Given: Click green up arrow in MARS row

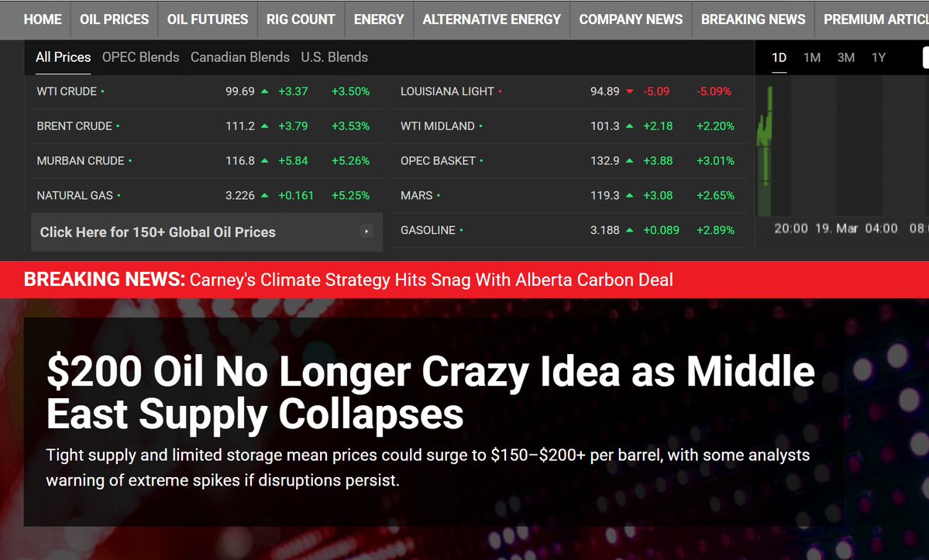Looking at the screenshot, I should [x=630, y=195].
